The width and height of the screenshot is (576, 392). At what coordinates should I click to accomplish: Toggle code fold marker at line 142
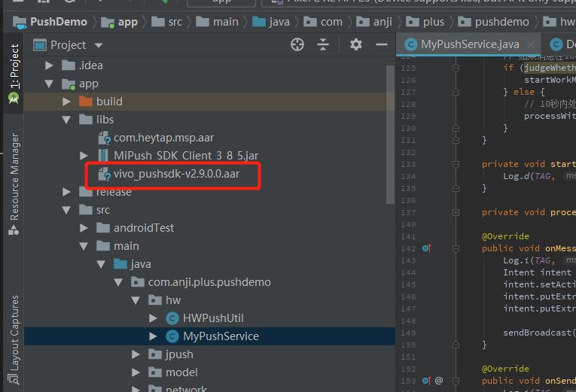(x=456, y=248)
